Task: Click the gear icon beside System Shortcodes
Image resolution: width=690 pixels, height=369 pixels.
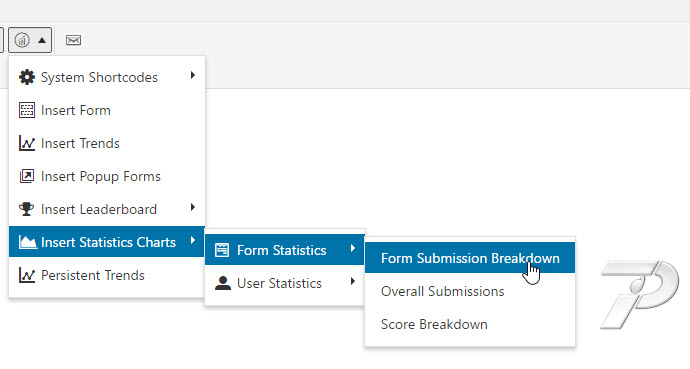Action: [x=27, y=77]
